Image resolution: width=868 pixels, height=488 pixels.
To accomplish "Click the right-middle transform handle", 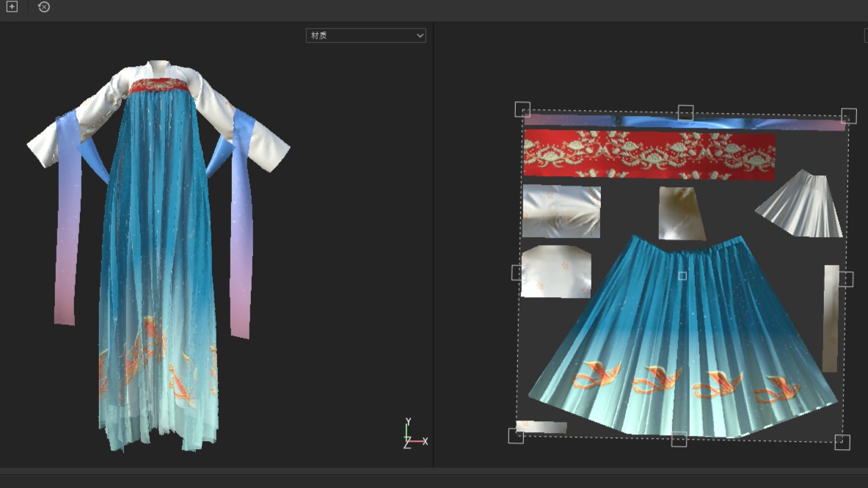I will (846, 279).
